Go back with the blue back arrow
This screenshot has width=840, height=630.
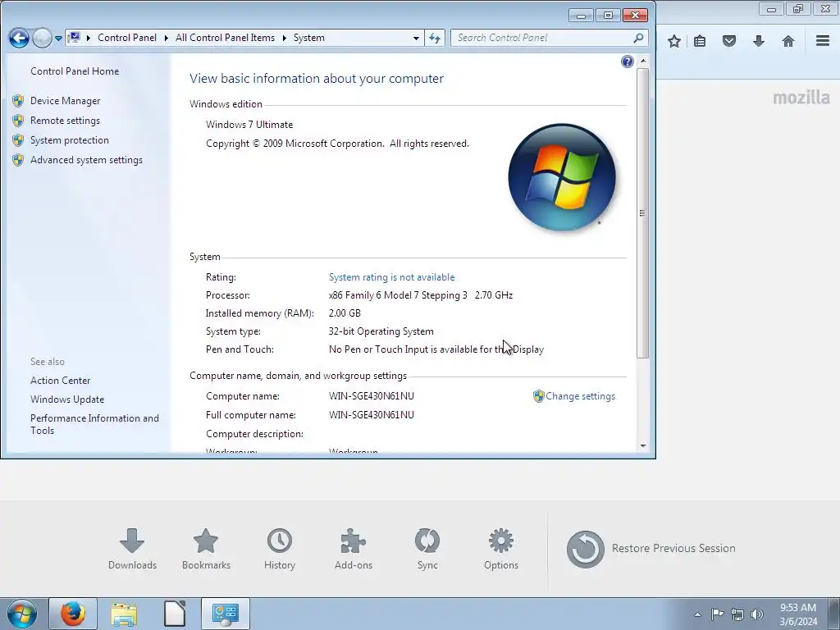click(x=19, y=38)
